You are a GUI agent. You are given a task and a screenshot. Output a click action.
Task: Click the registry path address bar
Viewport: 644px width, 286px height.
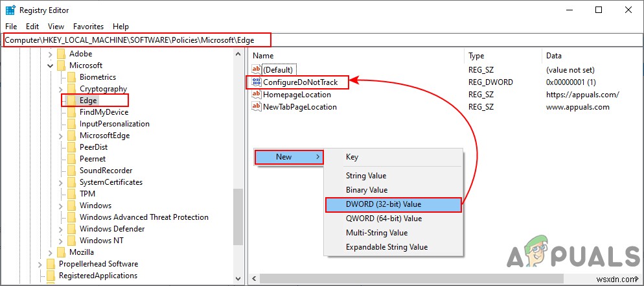tap(322, 40)
